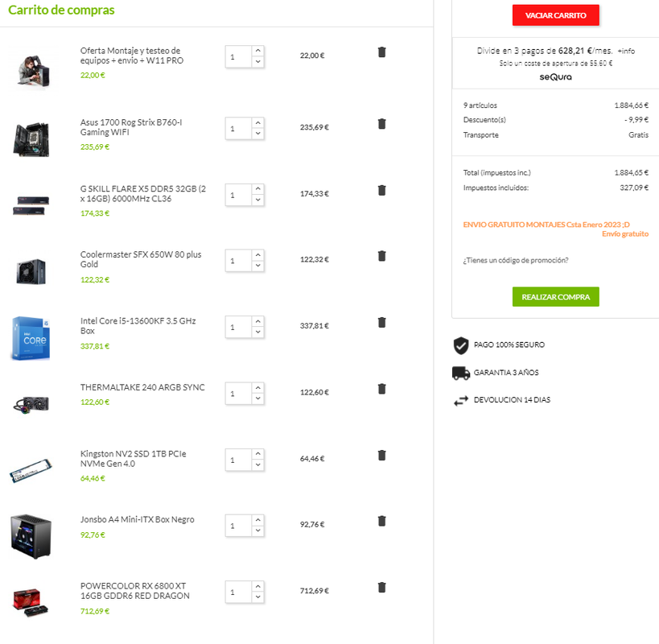Remove Intel Core i5-13600KF via trash icon
The height and width of the screenshot is (644, 659).
click(381, 323)
